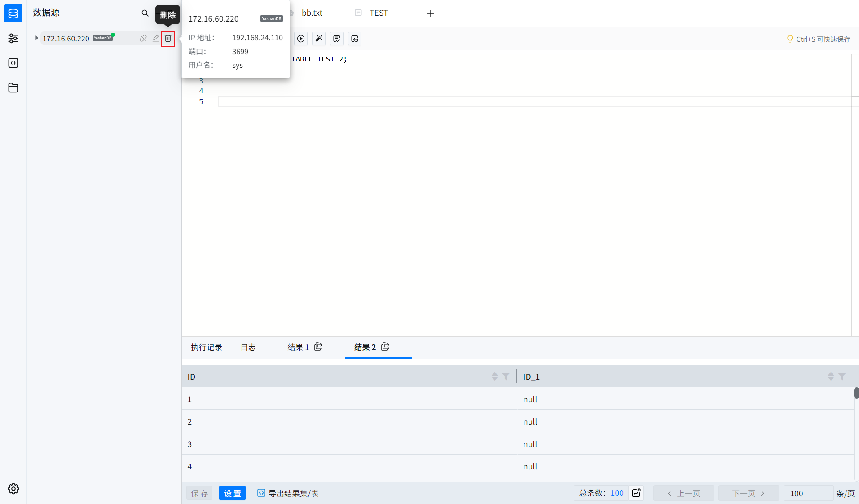This screenshot has height=504, width=859.
Task: Select null cell in row 2
Action: [685, 421]
